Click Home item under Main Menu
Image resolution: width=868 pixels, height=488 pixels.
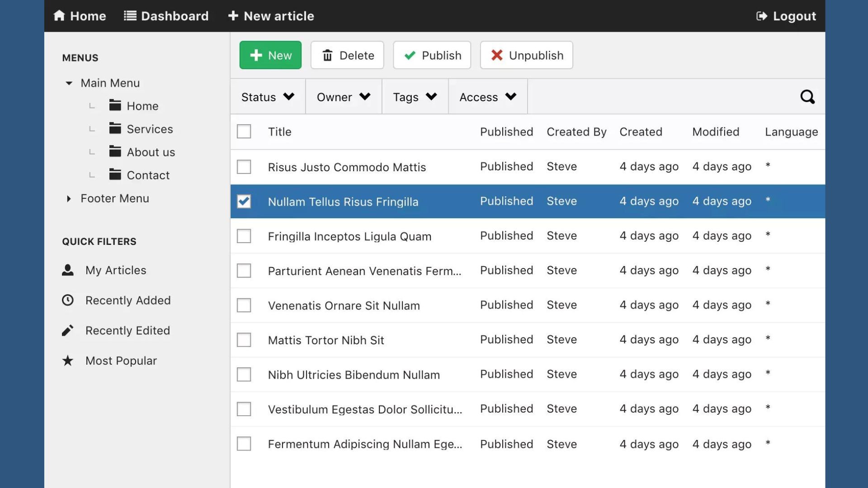pos(142,106)
